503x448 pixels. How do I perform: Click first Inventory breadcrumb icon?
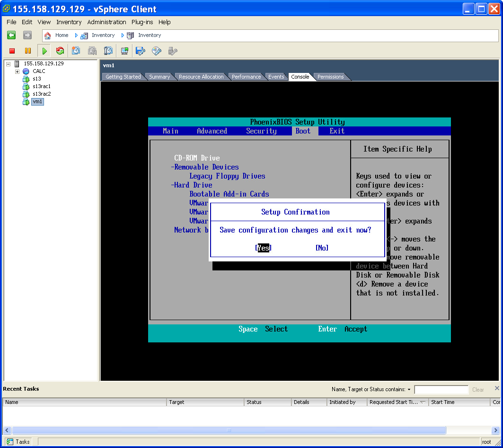click(x=84, y=36)
